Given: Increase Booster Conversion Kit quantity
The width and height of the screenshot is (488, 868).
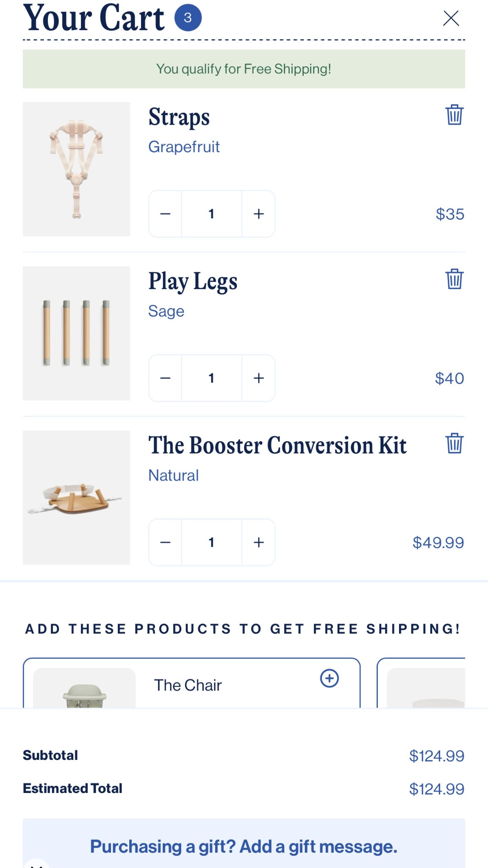Looking at the screenshot, I should [x=258, y=542].
